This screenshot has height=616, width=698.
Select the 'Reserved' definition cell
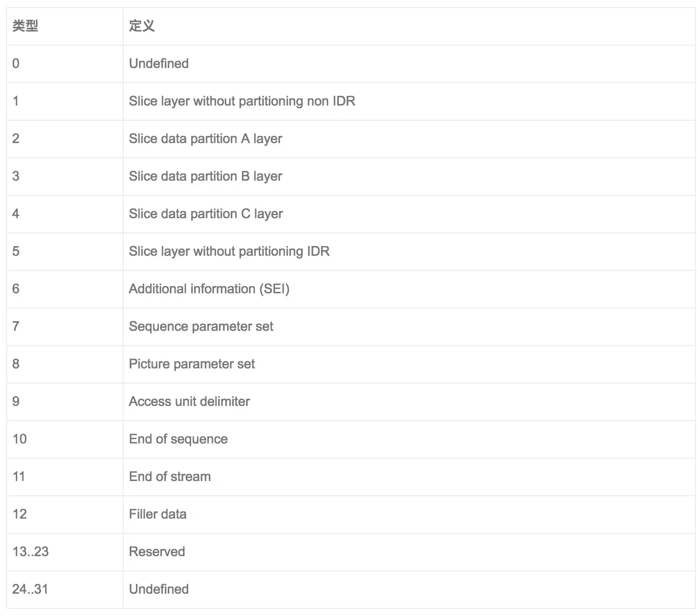(x=409, y=552)
